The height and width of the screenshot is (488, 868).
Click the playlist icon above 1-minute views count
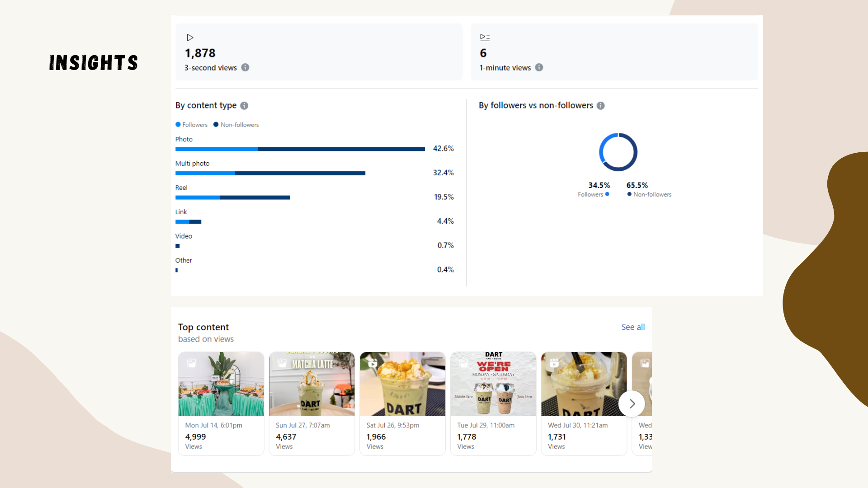[x=485, y=38]
